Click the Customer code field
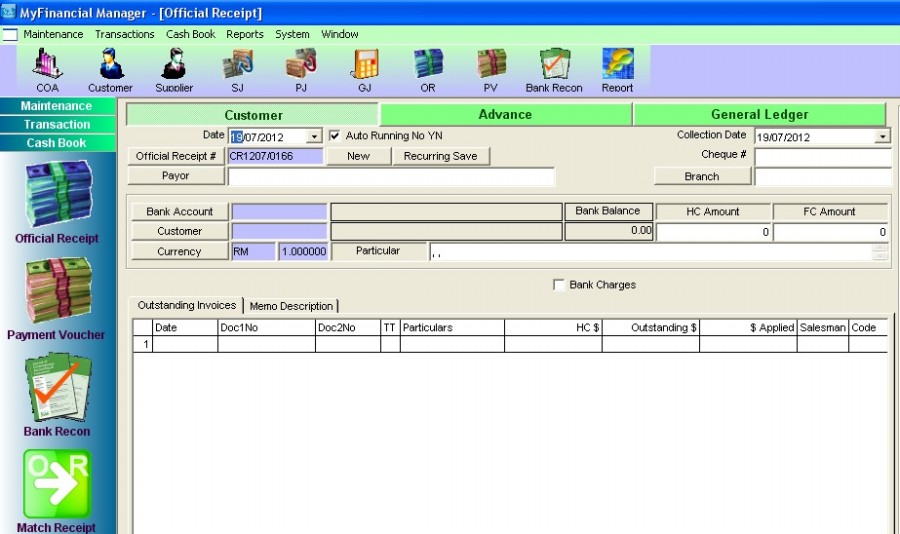This screenshot has width=900, height=534. pos(279,231)
